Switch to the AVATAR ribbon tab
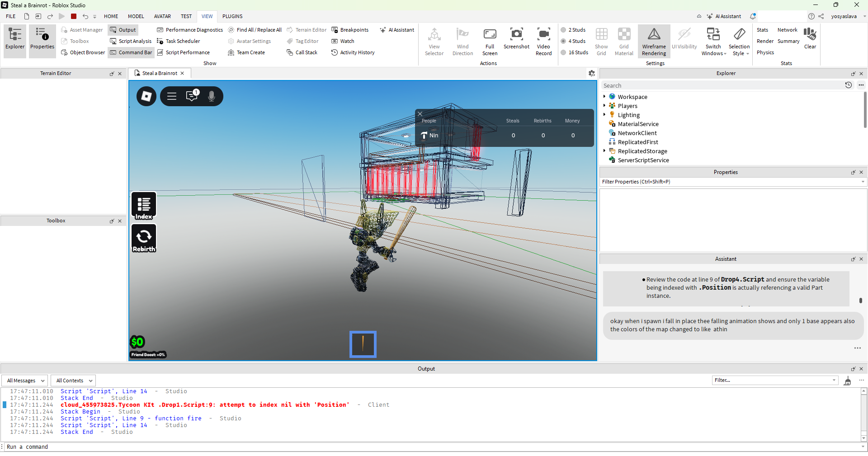Image resolution: width=868 pixels, height=456 pixels. pyautogui.click(x=162, y=16)
